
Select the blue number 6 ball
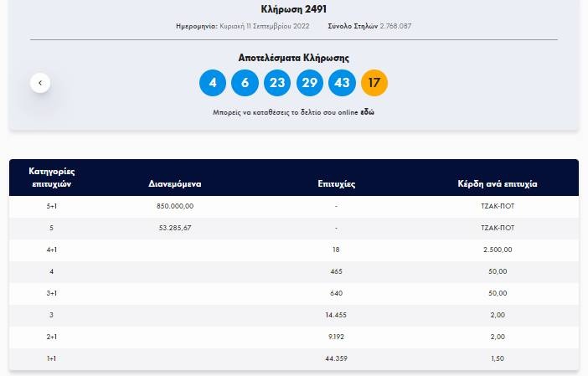coord(245,84)
